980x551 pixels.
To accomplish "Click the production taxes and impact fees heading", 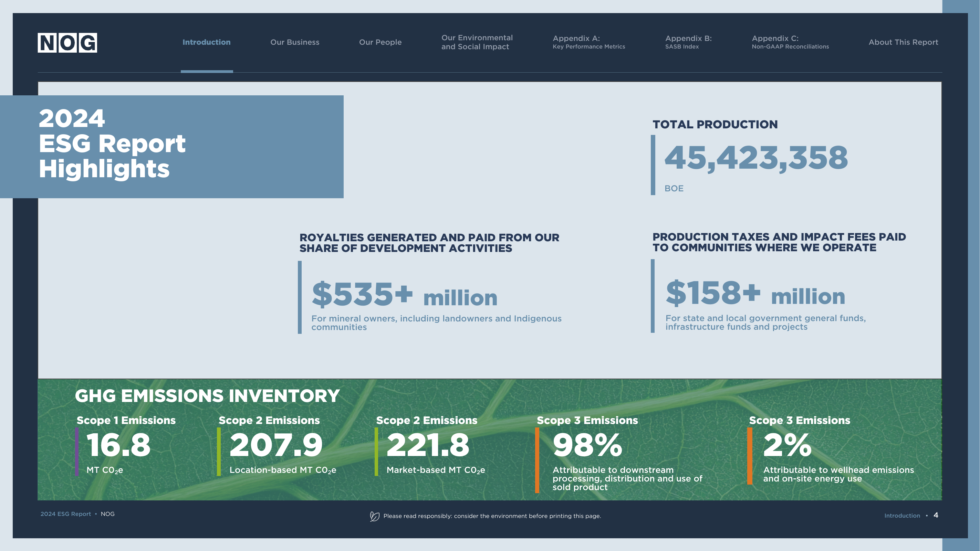I will coord(779,242).
